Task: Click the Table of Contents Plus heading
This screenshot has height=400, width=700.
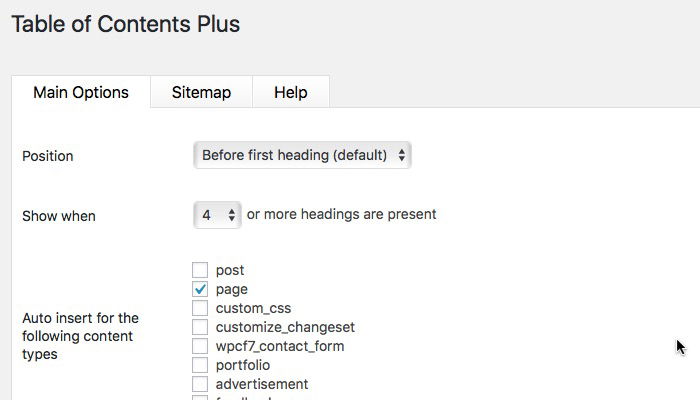Action: [125, 23]
